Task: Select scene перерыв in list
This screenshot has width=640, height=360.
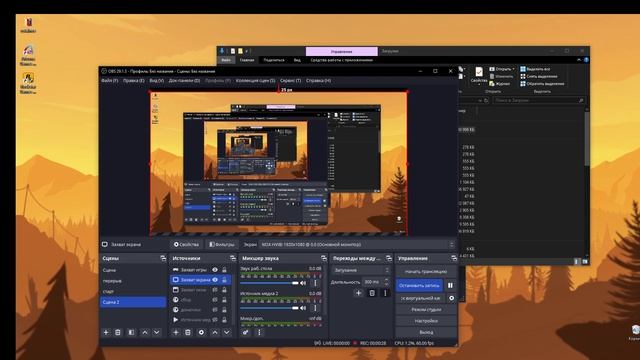Action: pyautogui.click(x=133, y=281)
